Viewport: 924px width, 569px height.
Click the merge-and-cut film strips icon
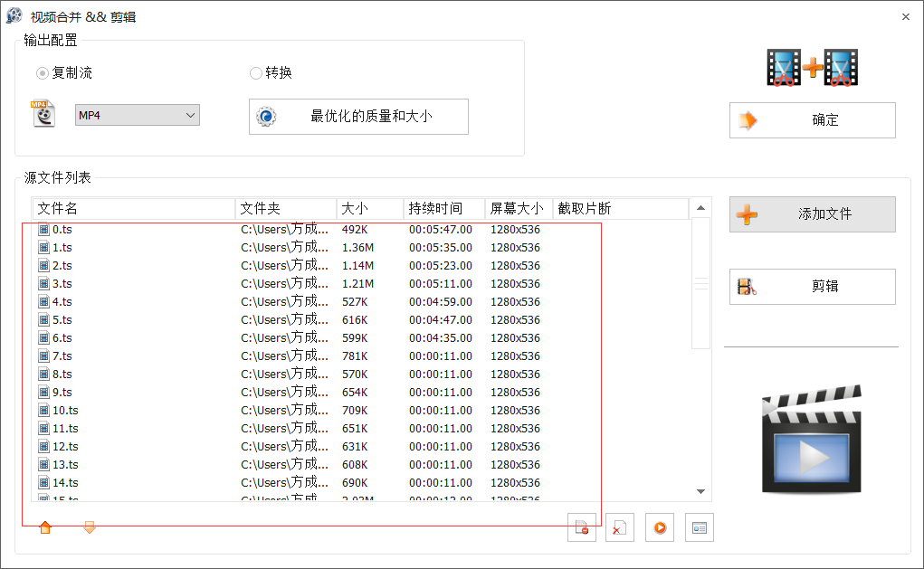click(x=813, y=68)
